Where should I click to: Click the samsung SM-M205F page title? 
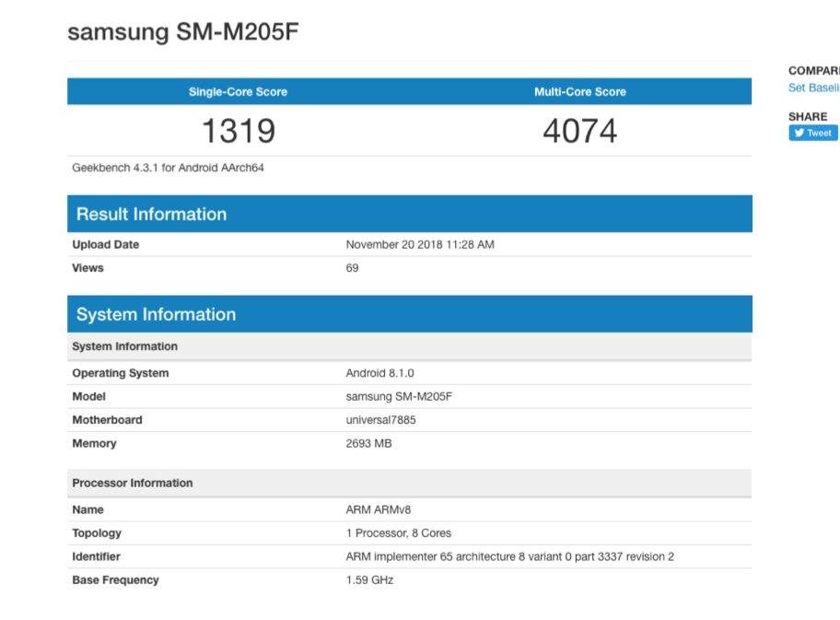click(x=183, y=32)
